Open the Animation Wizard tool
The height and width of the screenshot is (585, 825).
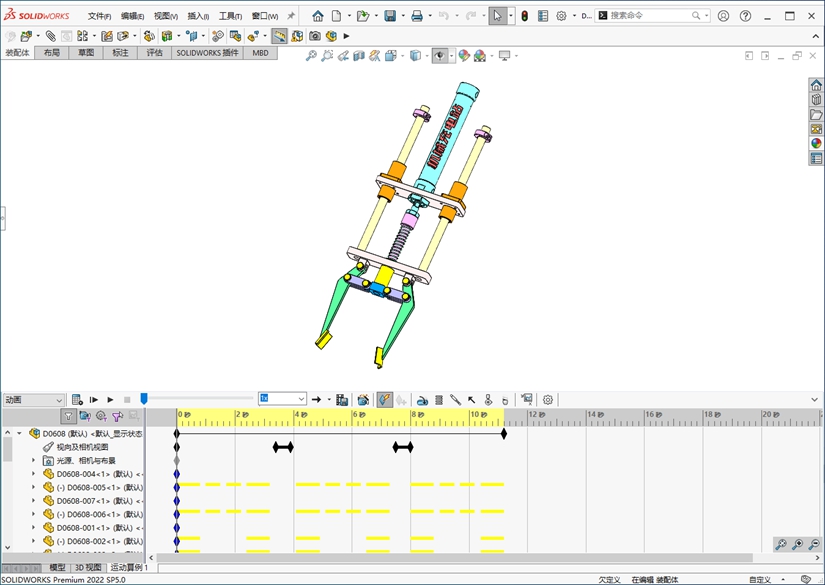click(x=363, y=399)
